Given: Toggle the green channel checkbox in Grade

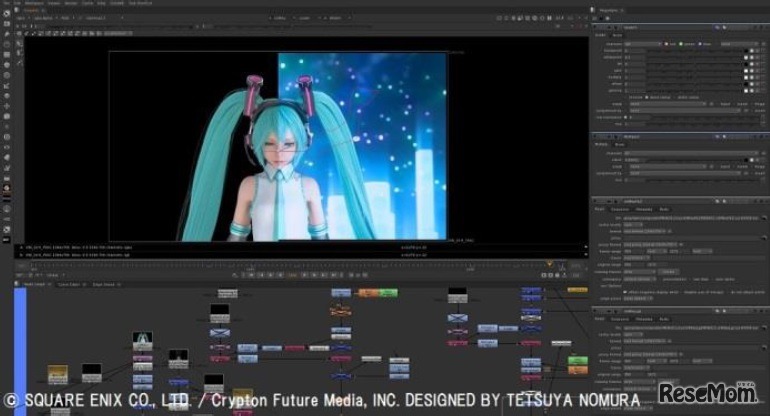Looking at the screenshot, I should 681,44.
